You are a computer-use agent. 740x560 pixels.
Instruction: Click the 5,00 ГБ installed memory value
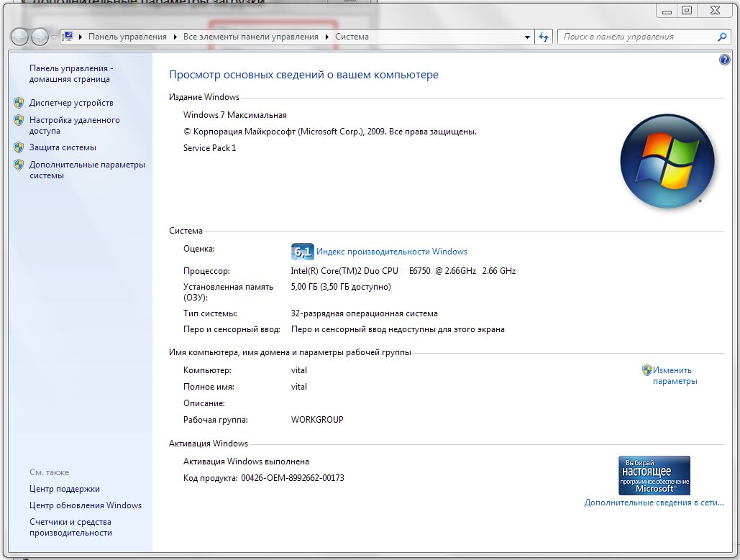coord(341,286)
